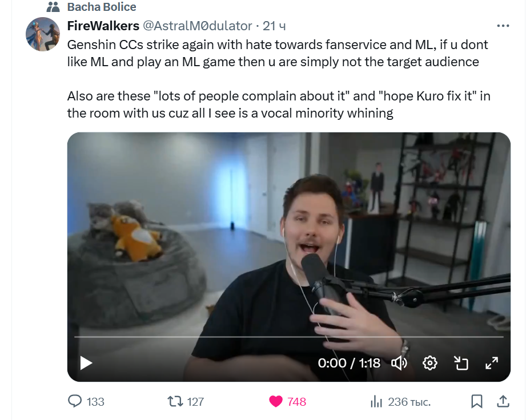This screenshot has width=526, height=420.
Task: Expand the video to fullscreen
Action: click(492, 363)
